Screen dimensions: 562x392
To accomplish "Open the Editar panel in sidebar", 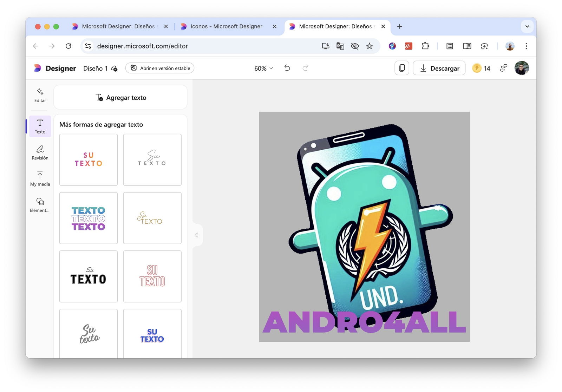I will 40,96.
